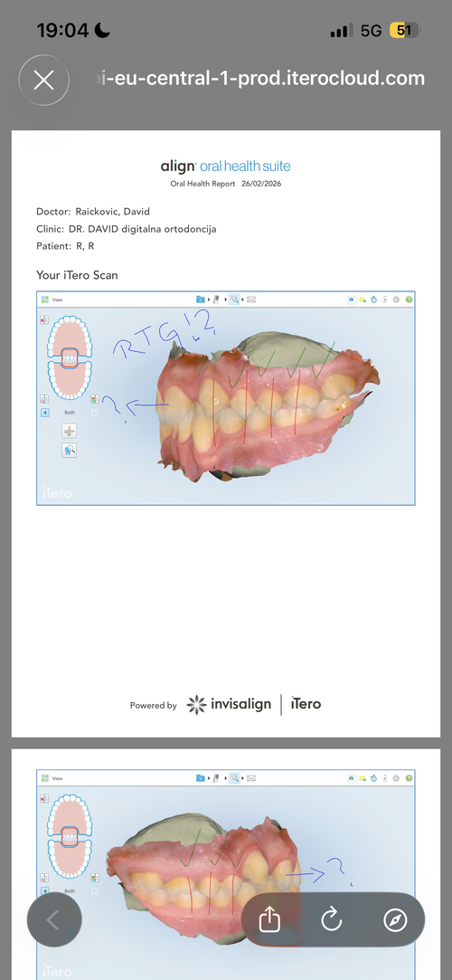452x980 pixels.
Task: Select the send envelope step in second scan
Action: tap(251, 778)
